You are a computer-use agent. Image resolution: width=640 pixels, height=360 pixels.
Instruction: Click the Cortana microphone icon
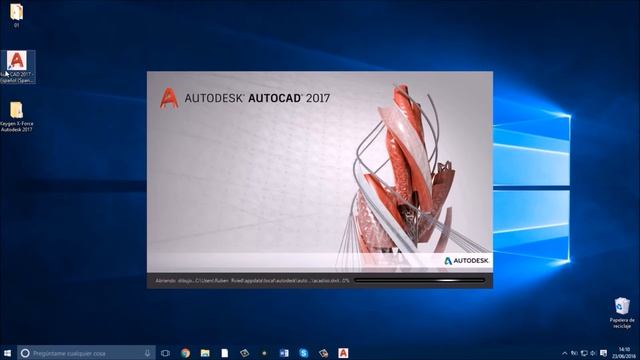point(147,353)
